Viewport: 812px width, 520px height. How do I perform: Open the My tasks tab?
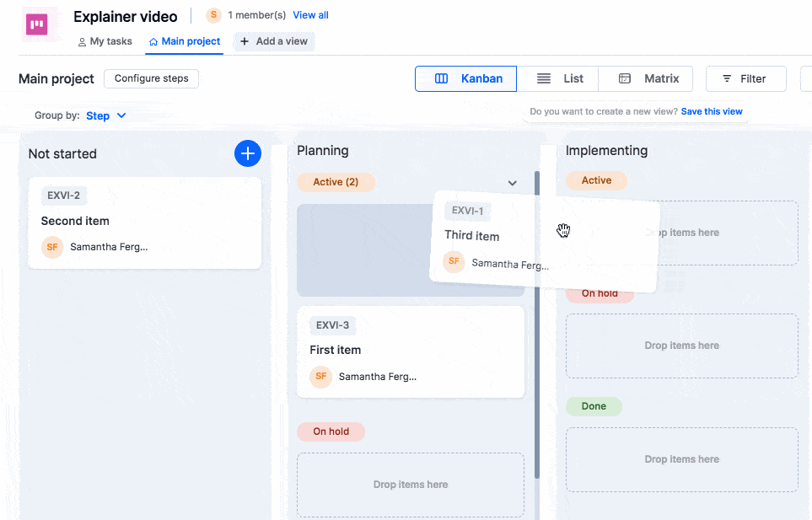coord(105,41)
